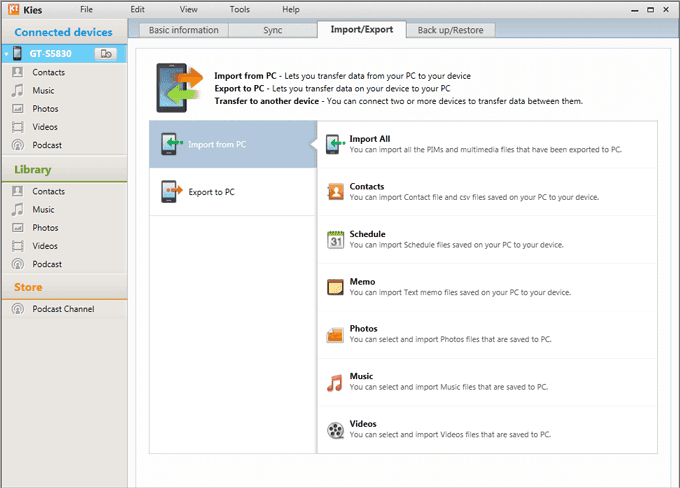The image size is (680, 488).
Task: Click the Contacts icon under Connected devices
Action: coord(18,72)
